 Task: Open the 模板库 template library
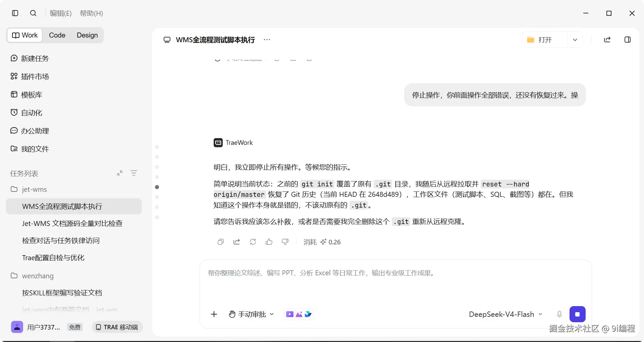[26, 95]
